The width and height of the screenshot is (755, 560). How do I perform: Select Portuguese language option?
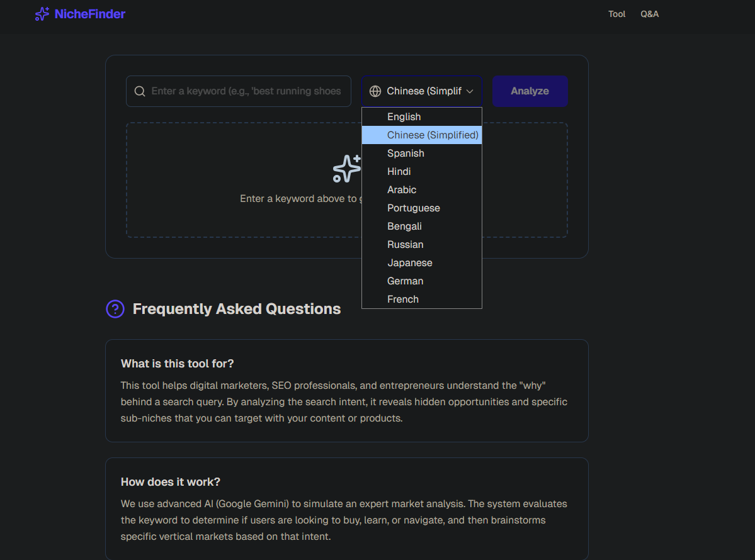(x=413, y=208)
